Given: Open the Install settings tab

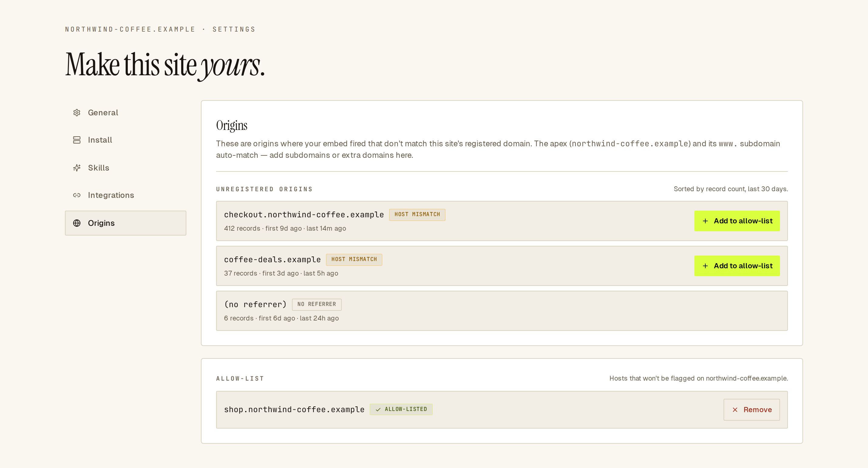Looking at the screenshot, I should [x=125, y=140].
